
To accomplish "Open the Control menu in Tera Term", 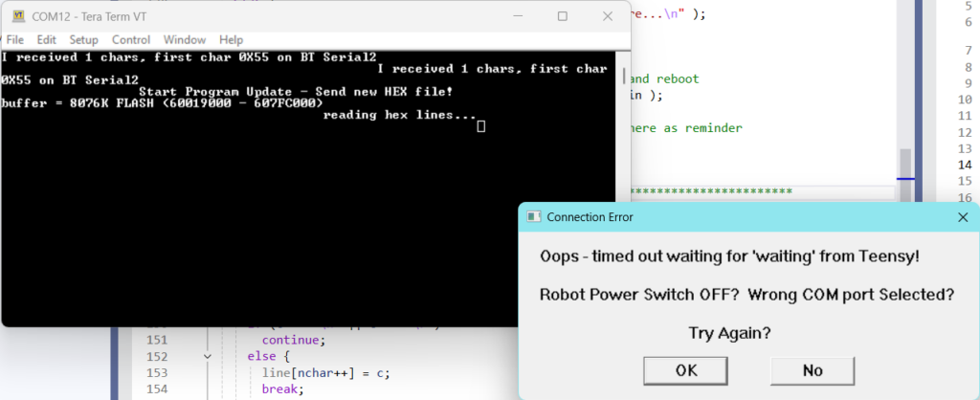I will [131, 40].
